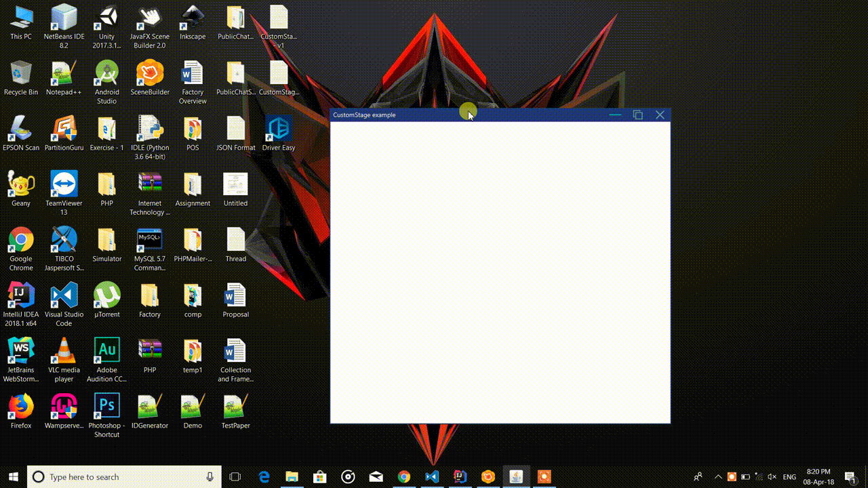Select the Geany desktop icon
This screenshot has width=868, height=488.
21,188
